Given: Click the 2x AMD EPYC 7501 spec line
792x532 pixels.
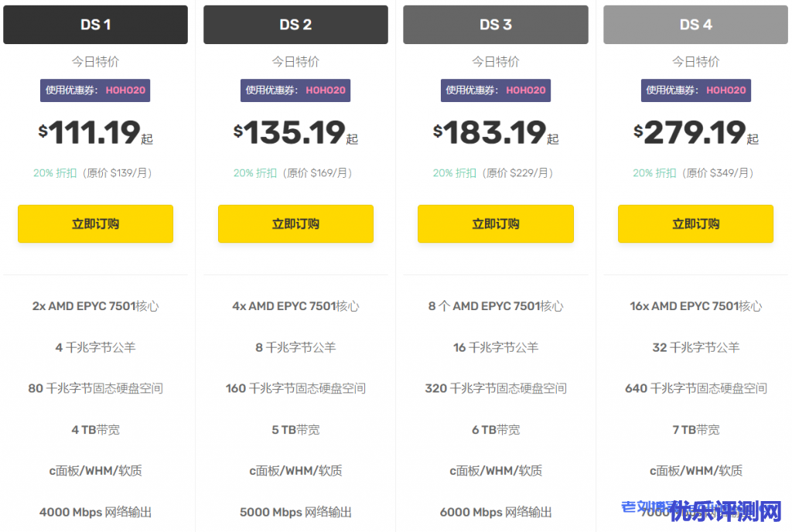Looking at the screenshot, I should (95, 306).
